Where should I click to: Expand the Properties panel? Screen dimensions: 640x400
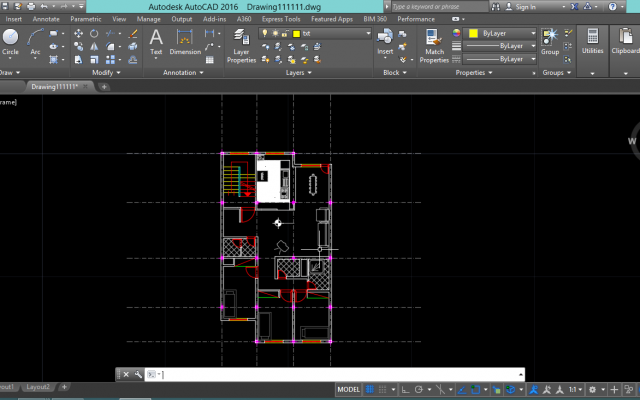coord(474,73)
